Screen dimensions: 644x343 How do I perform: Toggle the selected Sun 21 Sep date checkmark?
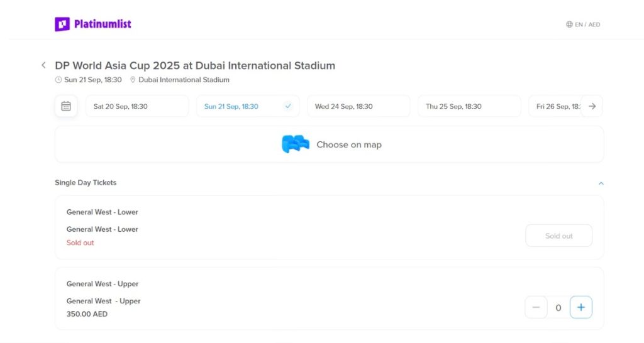point(288,106)
